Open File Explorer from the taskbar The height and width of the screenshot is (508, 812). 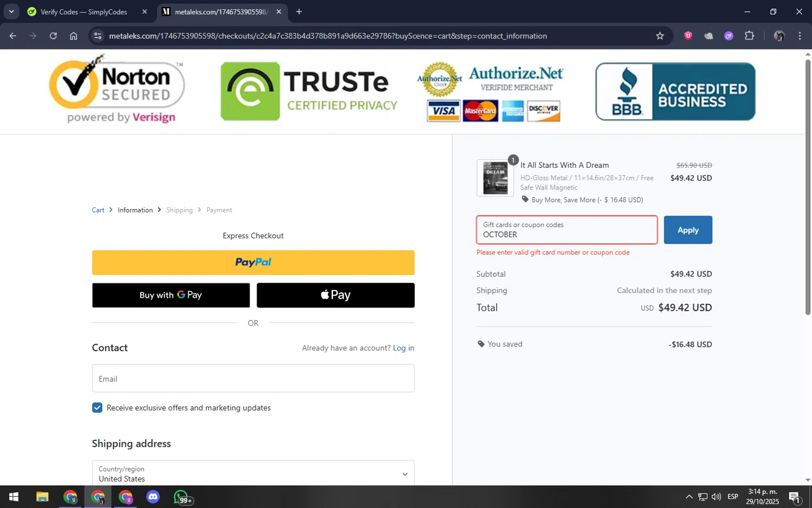point(42,497)
